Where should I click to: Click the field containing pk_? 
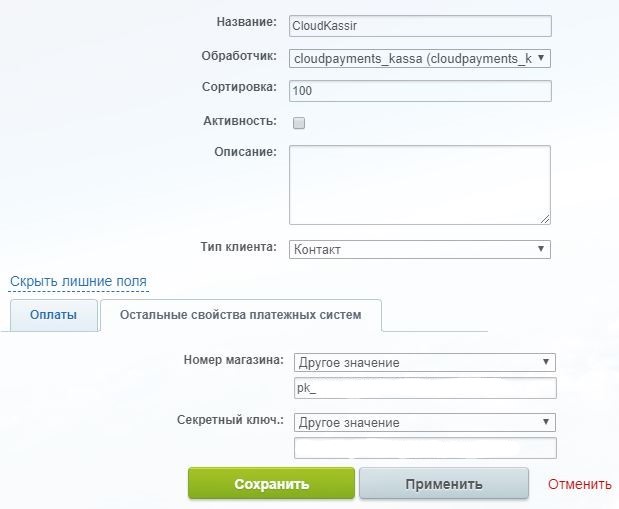[424, 388]
